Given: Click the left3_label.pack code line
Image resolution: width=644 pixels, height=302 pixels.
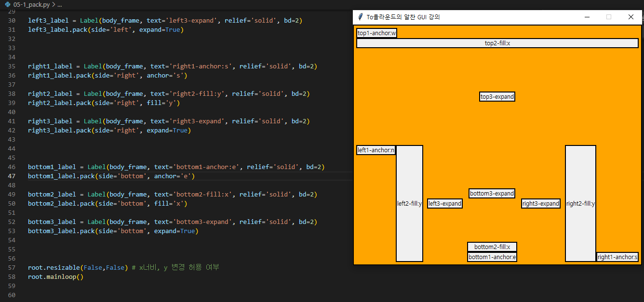Looking at the screenshot, I should (106, 30).
